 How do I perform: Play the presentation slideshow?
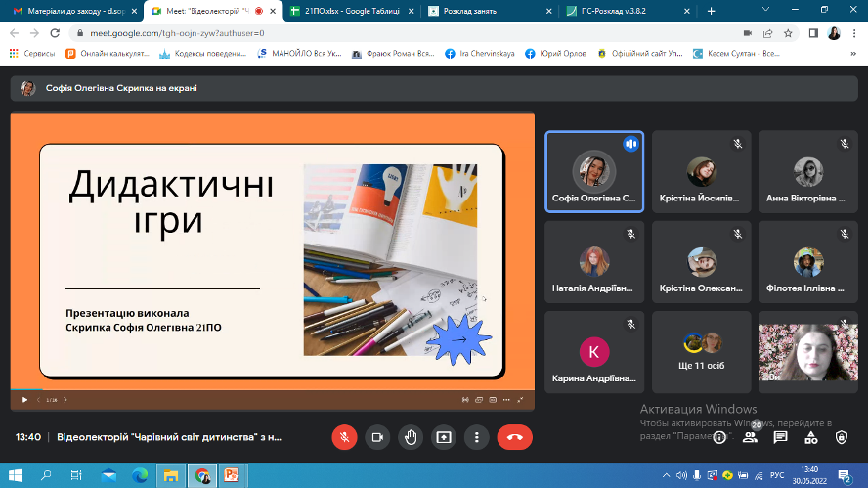24,399
